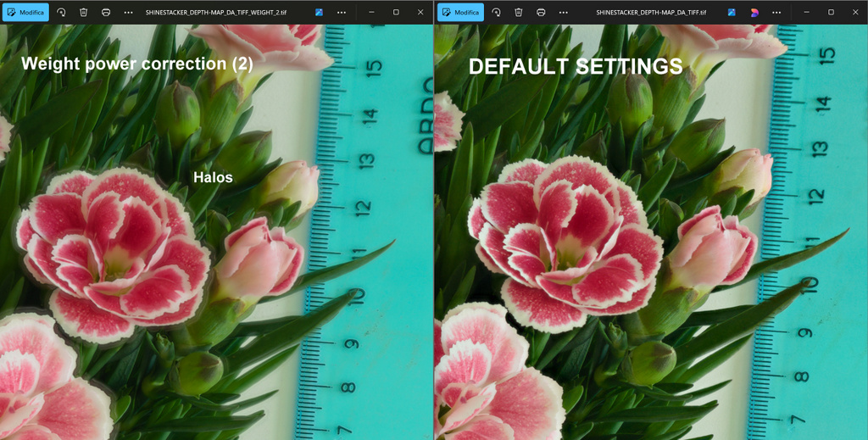Delete the image in the WEIGHT_2.tif window
Viewport: 868px width, 440px height.
[x=84, y=12]
